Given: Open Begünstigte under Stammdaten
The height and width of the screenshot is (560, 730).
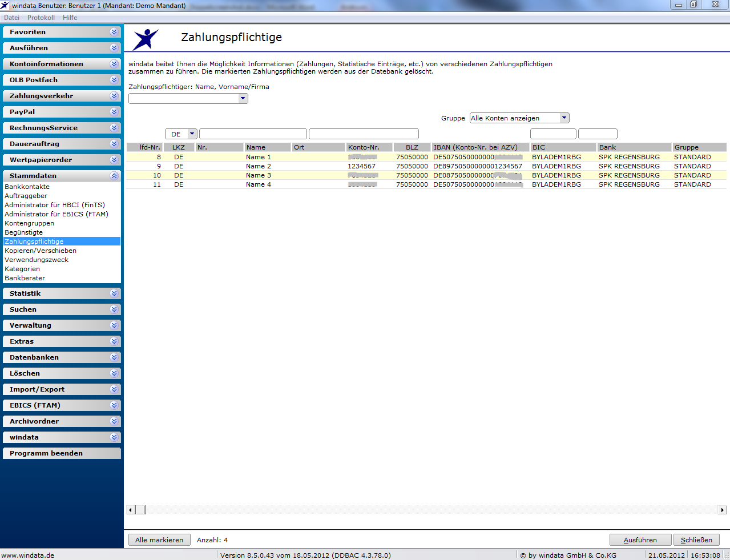Looking at the screenshot, I should pyautogui.click(x=23, y=232).
